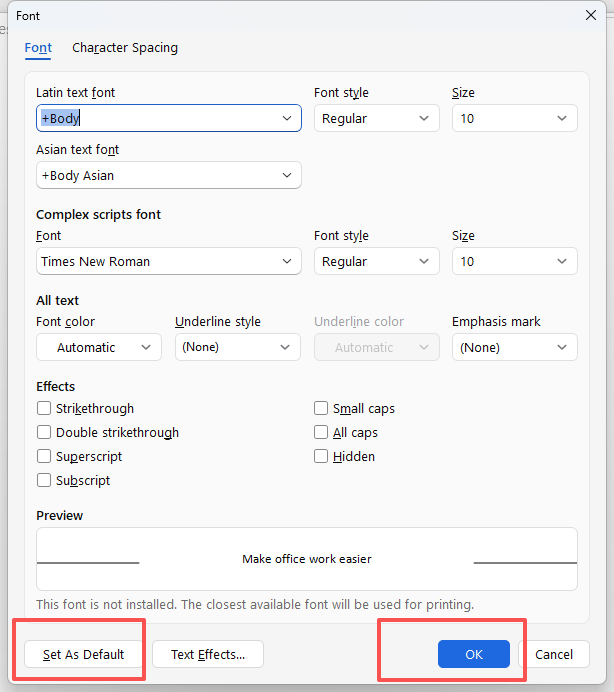Toggle the All caps checkbox

click(321, 432)
